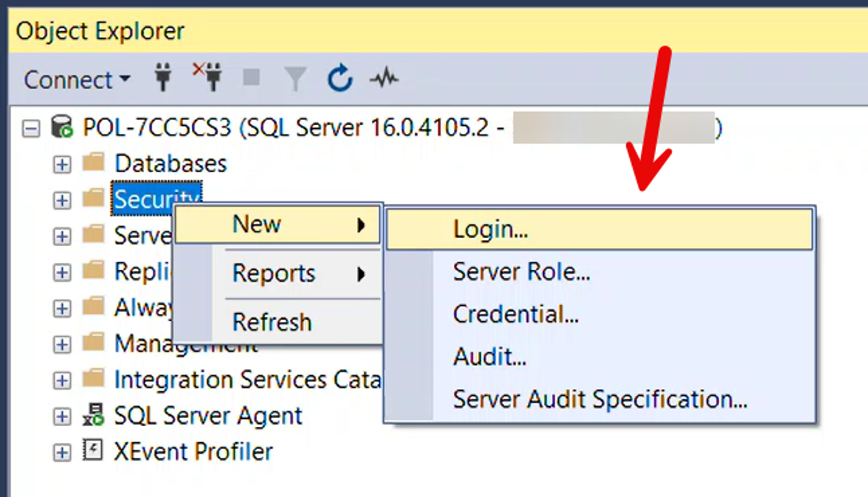
Task: Click the Refresh icon in the toolbar
Action: click(x=339, y=78)
